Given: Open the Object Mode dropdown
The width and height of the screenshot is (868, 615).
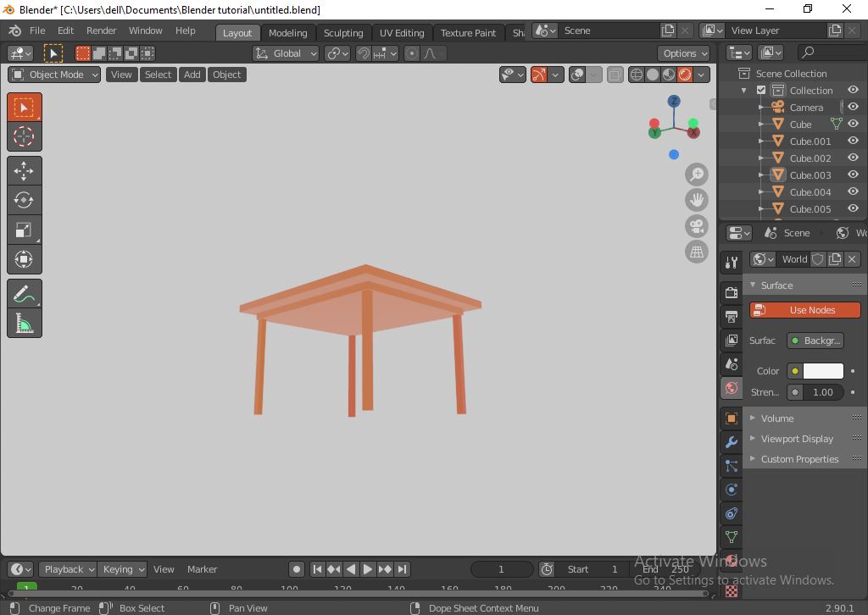Looking at the screenshot, I should click(x=53, y=75).
